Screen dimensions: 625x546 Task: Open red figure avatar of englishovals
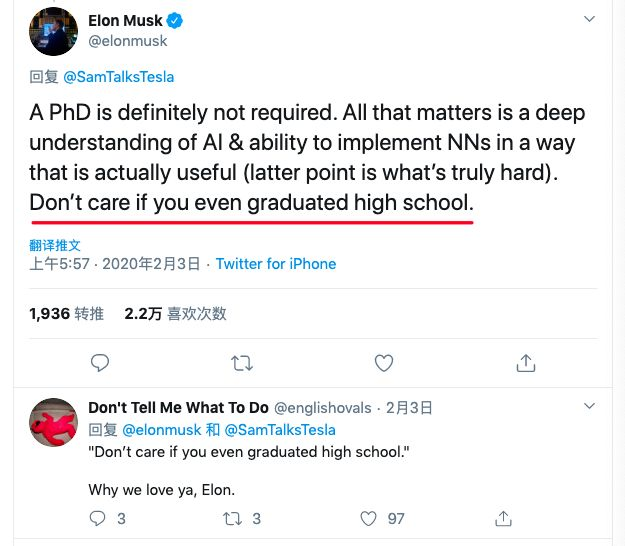pyautogui.click(x=54, y=423)
